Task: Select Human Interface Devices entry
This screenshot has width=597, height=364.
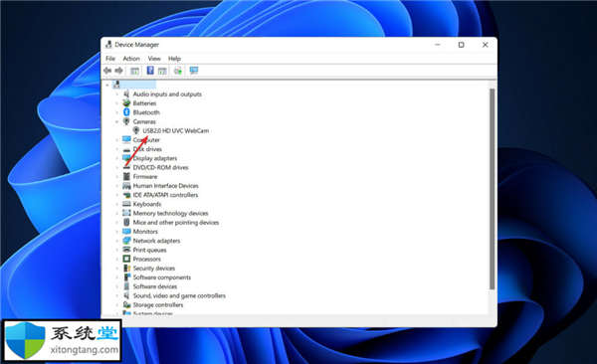Action: [x=165, y=186]
